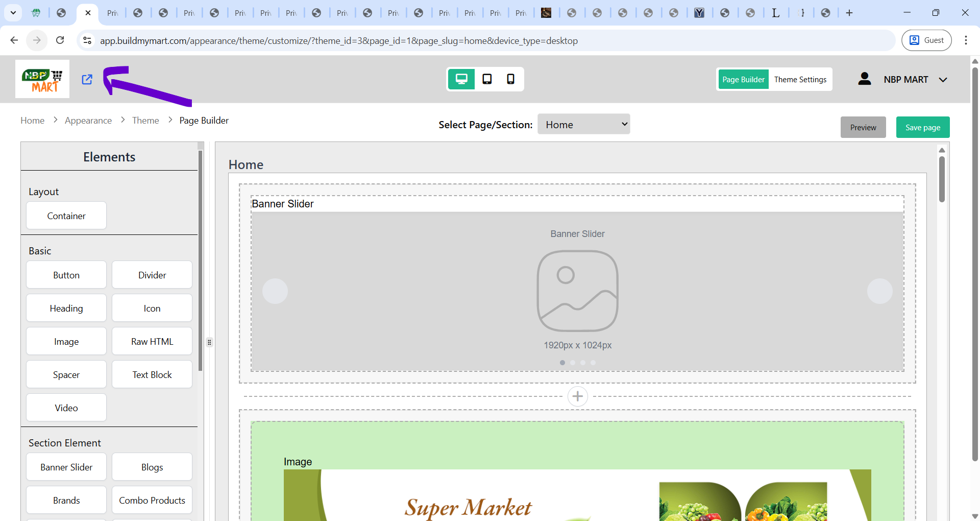
Task: Click the Banner Slider block title
Action: [283, 204]
